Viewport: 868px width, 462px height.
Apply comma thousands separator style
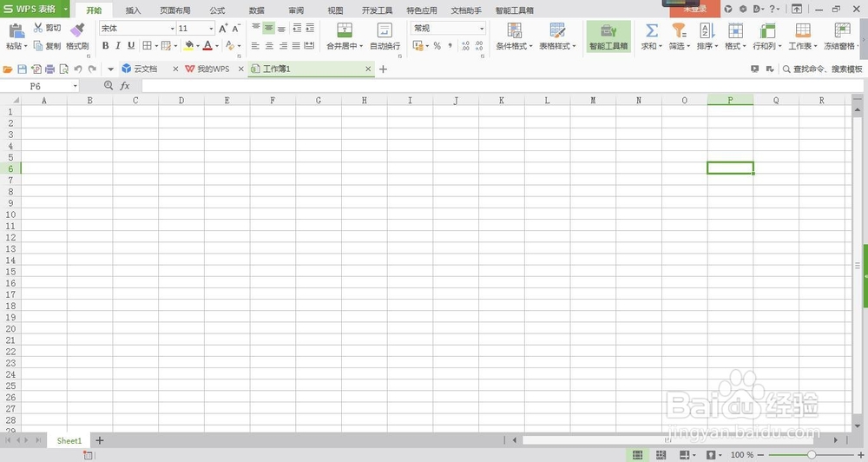click(x=450, y=46)
